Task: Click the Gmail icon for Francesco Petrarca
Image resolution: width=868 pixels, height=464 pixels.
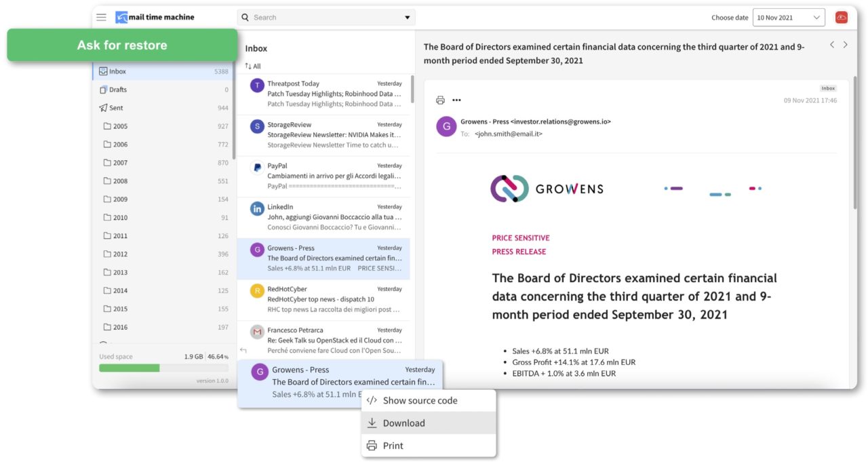Action: [257, 332]
